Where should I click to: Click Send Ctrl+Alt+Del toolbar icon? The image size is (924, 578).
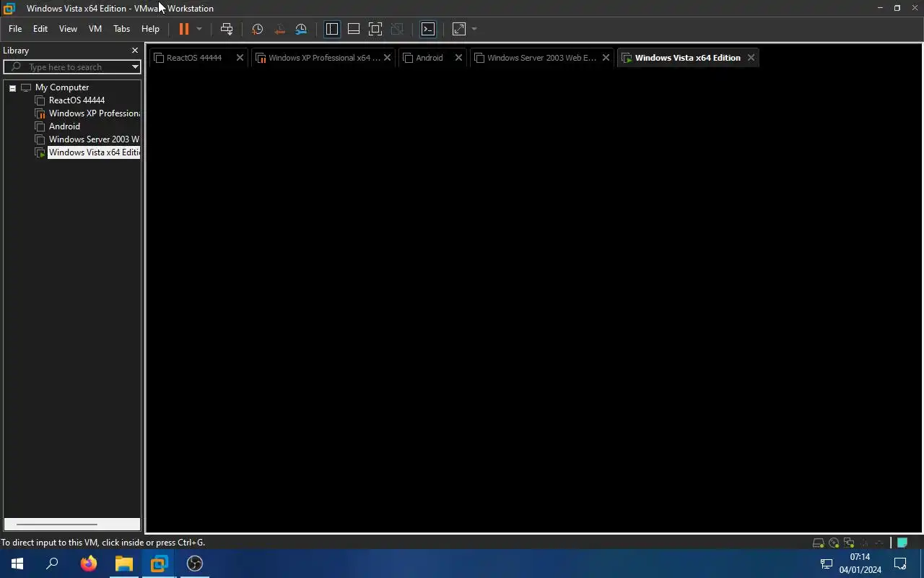(x=227, y=29)
